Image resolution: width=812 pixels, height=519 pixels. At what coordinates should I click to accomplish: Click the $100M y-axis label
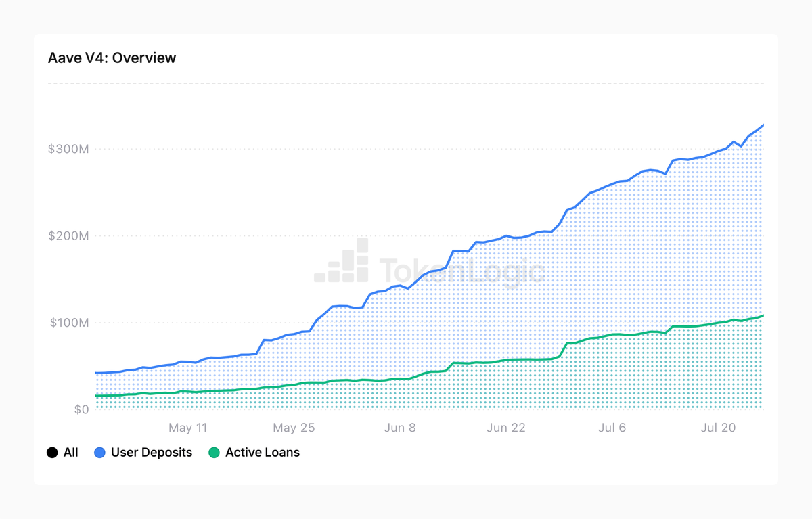click(x=69, y=323)
